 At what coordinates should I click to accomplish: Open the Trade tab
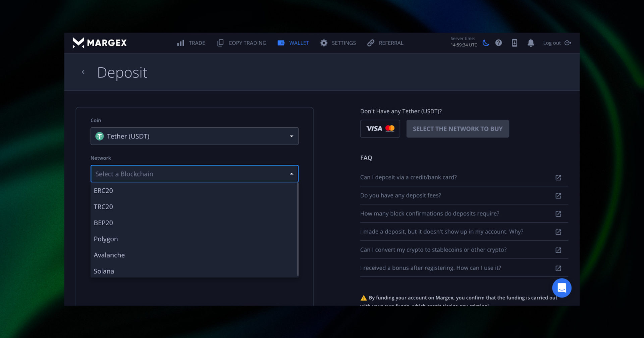191,43
